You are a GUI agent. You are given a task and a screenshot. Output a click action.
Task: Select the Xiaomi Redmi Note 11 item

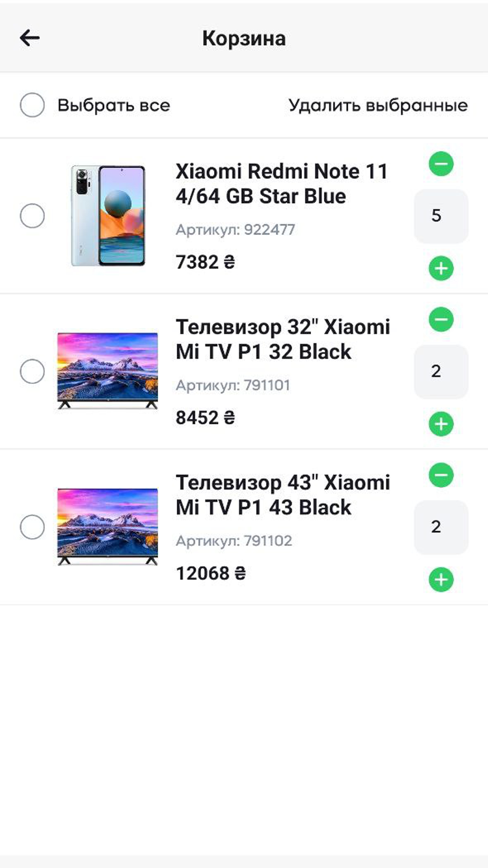(33, 216)
